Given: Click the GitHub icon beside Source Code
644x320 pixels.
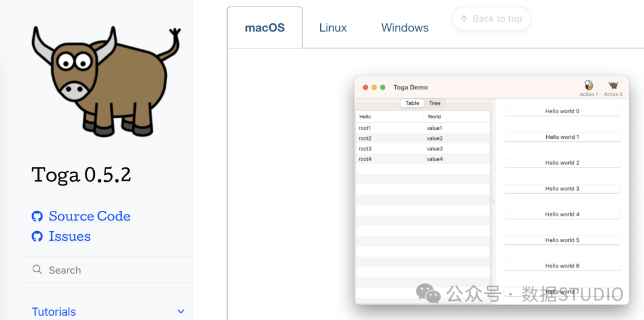Looking at the screenshot, I should [38, 216].
